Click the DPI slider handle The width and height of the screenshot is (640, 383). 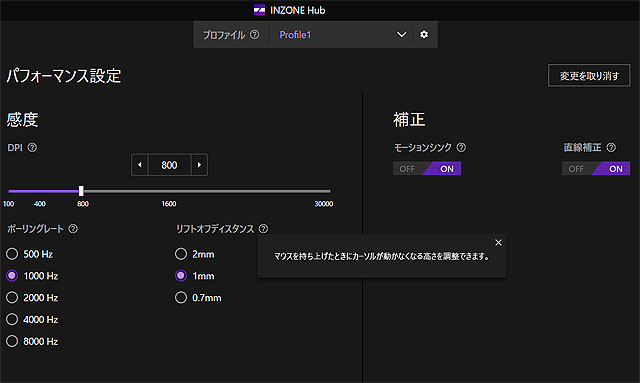click(x=81, y=191)
